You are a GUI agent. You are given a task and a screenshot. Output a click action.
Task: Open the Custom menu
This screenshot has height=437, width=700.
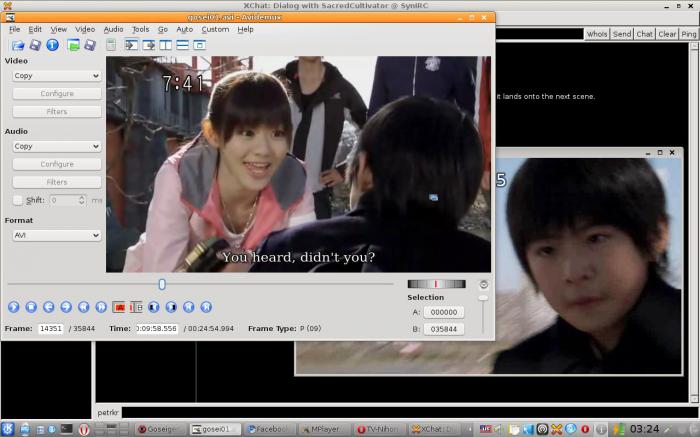[215, 29]
